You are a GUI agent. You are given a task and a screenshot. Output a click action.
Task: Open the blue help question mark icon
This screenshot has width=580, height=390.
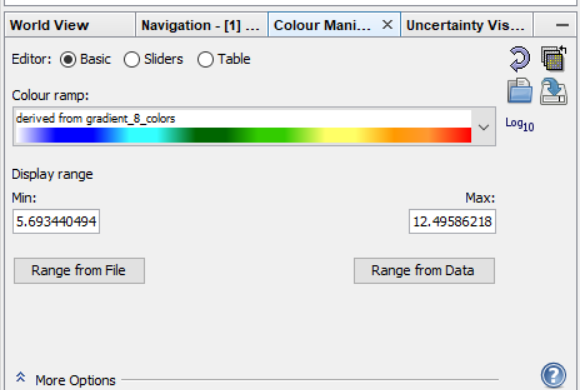click(x=553, y=375)
